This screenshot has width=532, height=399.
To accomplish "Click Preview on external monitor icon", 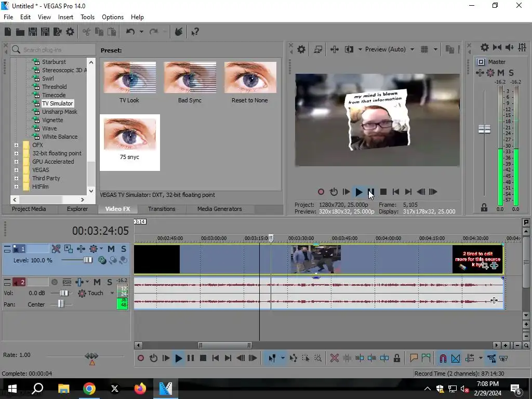I will 318,49.
